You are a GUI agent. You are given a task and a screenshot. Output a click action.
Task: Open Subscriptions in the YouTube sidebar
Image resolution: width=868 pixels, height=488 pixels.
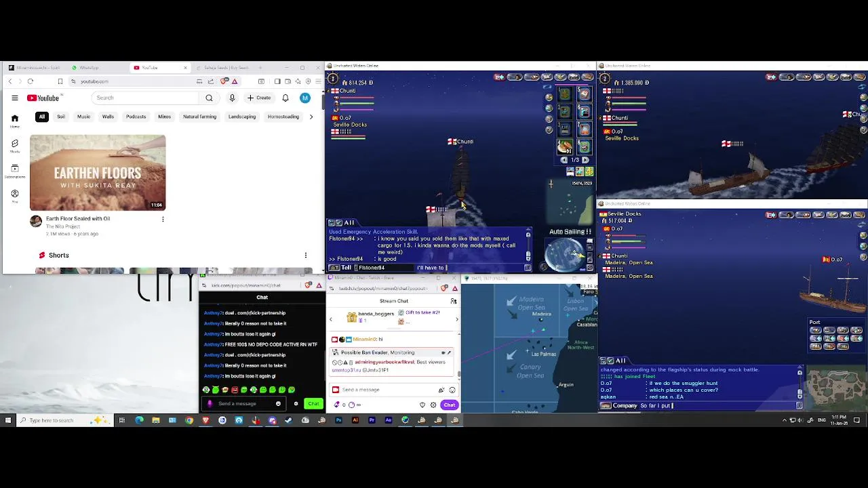pos(14,171)
